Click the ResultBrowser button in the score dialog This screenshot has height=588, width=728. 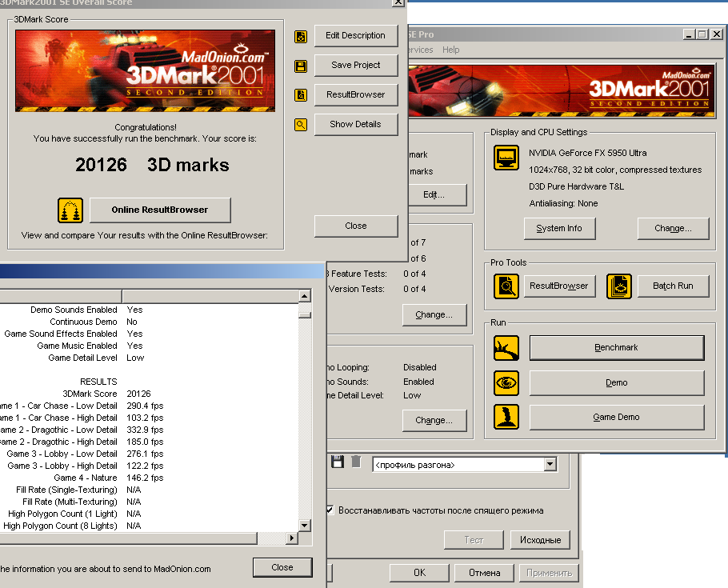point(356,94)
